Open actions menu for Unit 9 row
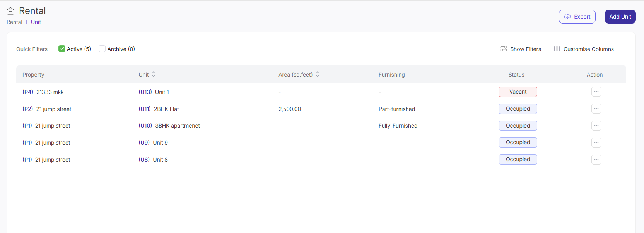 (x=596, y=143)
